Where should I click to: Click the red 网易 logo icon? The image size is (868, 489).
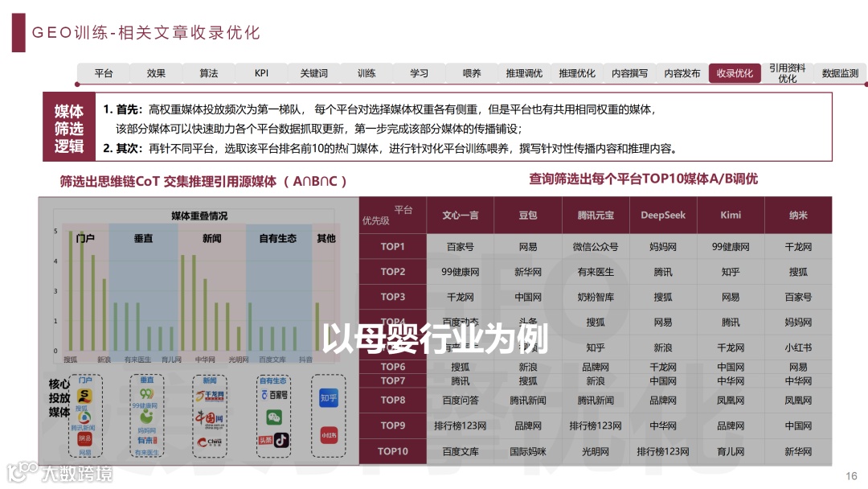pyautogui.click(x=84, y=438)
